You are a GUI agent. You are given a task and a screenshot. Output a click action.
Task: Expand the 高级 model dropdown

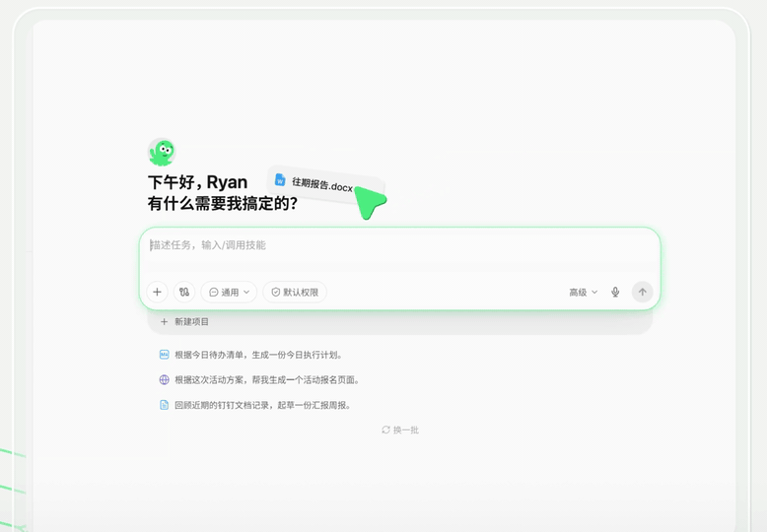point(583,292)
